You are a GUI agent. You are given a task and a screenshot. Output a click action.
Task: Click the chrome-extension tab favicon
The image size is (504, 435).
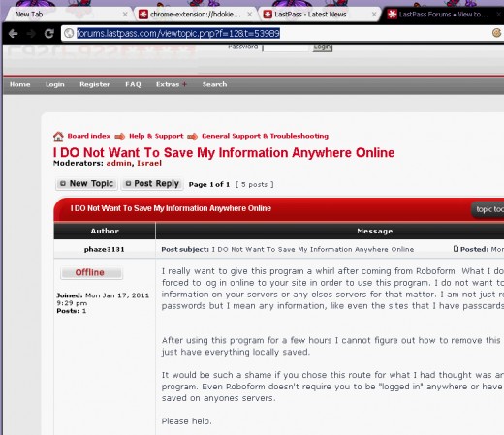tap(143, 15)
